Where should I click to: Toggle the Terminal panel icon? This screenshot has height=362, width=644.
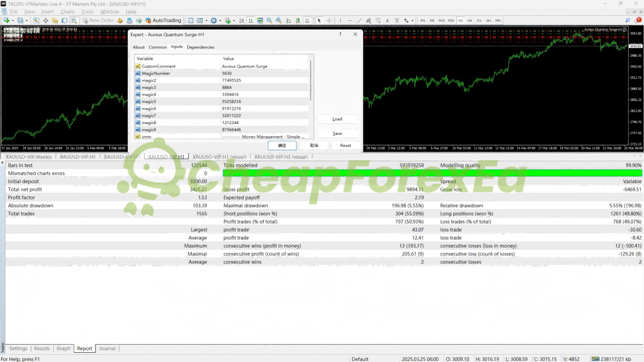[x=64, y=20]
